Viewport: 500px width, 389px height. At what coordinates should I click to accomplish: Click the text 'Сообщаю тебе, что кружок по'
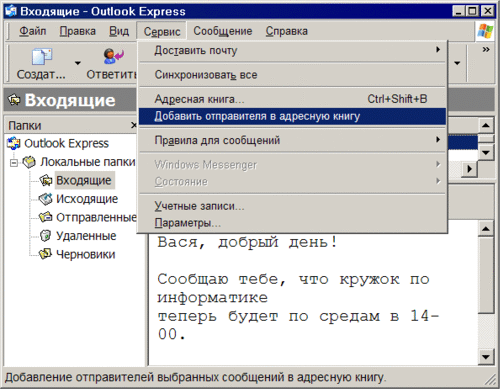tap(293, 279)
